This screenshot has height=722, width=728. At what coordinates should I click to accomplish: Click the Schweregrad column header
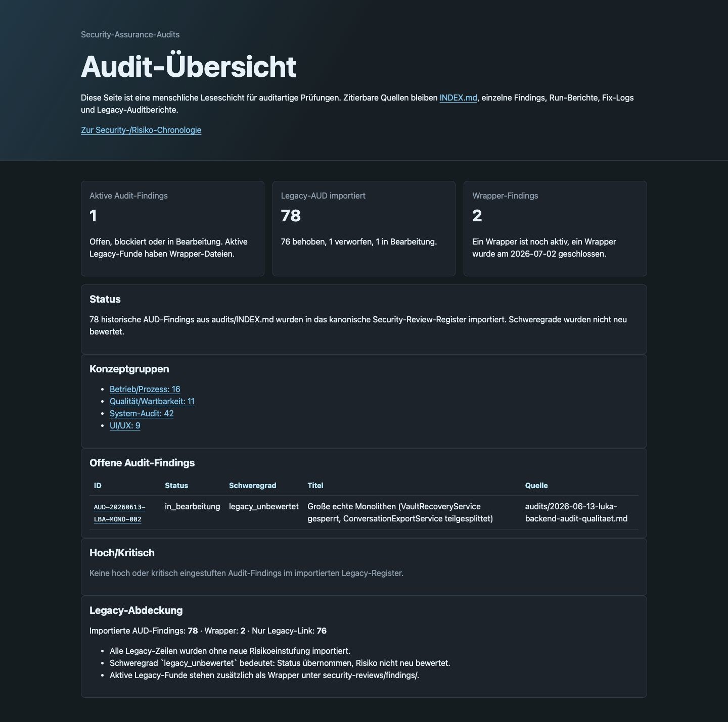[x=253, y=486]
